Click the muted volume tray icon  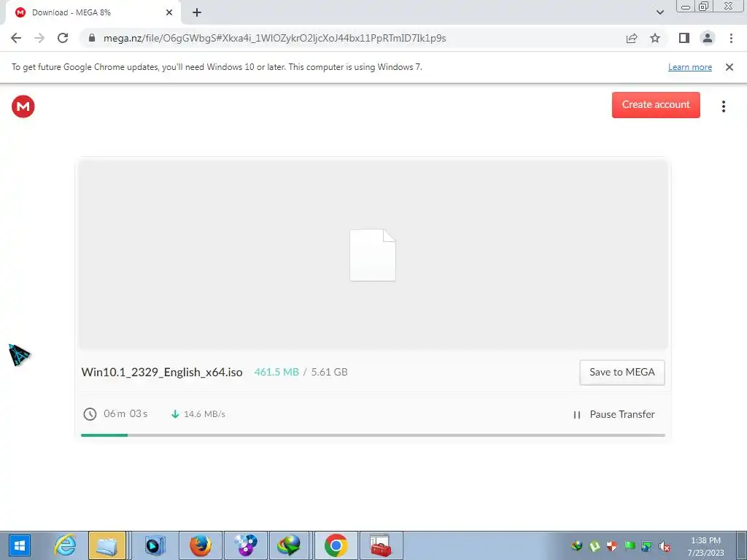(x=665, y=546)
